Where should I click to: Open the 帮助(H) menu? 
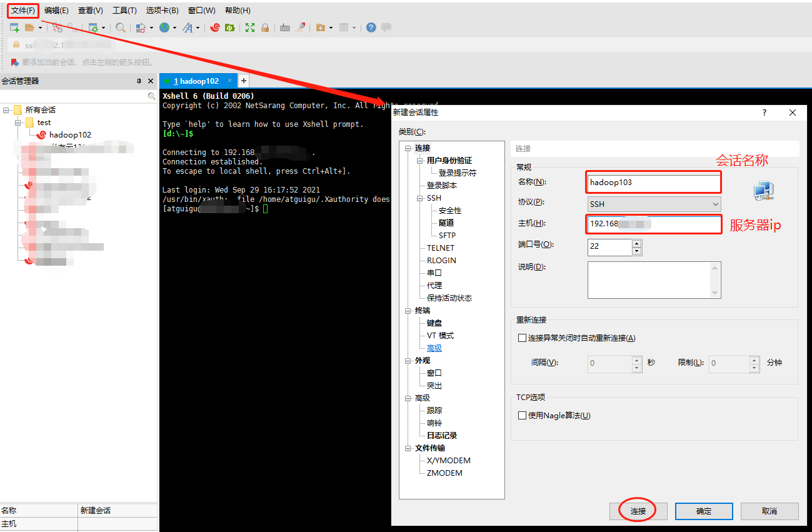click(x=238, y=11)
